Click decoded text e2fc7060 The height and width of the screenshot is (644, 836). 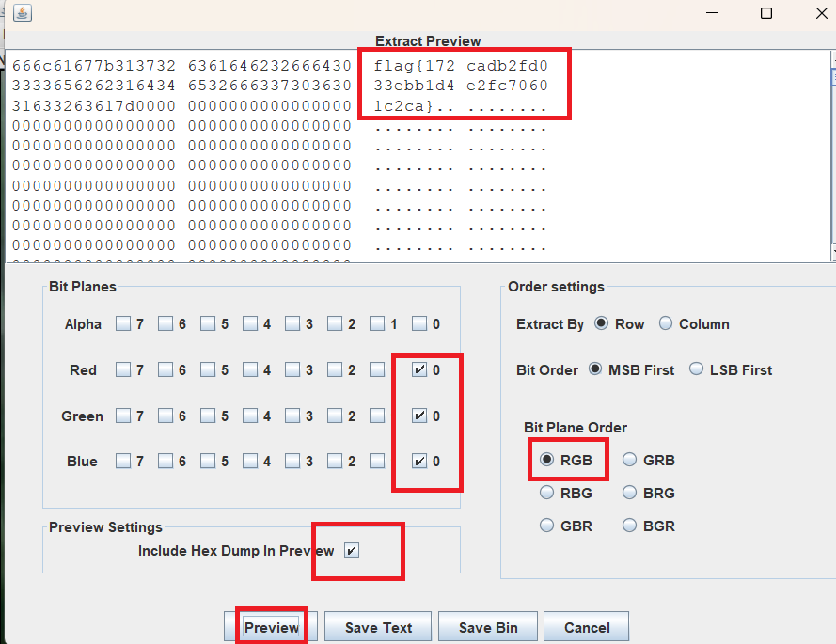(x=507, y=86)
